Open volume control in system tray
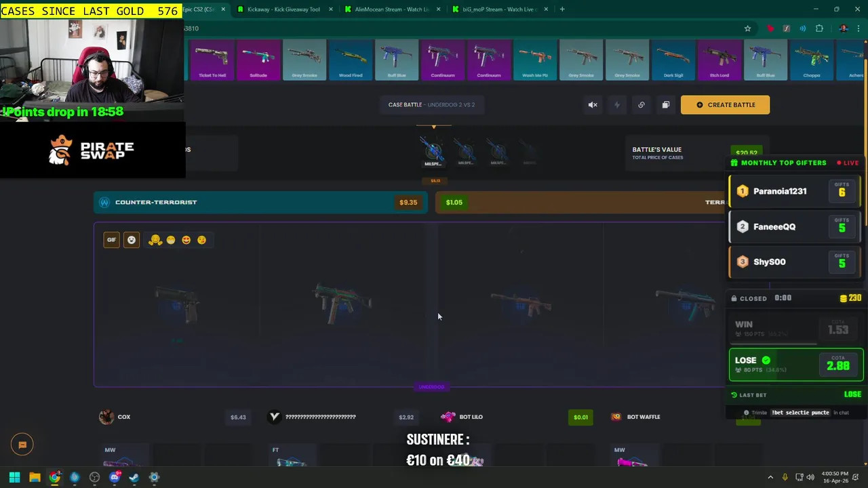The image size is (868, 488). [x=810, y=477]
